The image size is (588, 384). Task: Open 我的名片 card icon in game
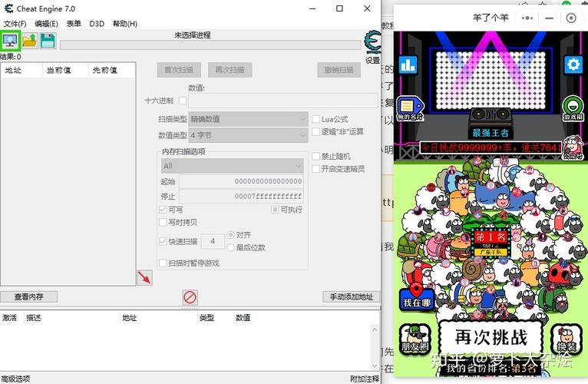pos(410,109)
